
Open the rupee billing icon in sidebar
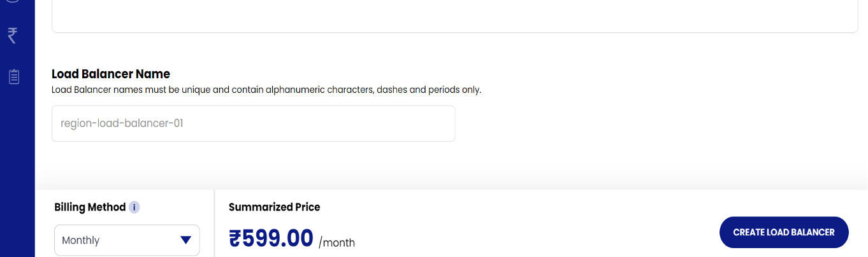(x=12, y=36)
